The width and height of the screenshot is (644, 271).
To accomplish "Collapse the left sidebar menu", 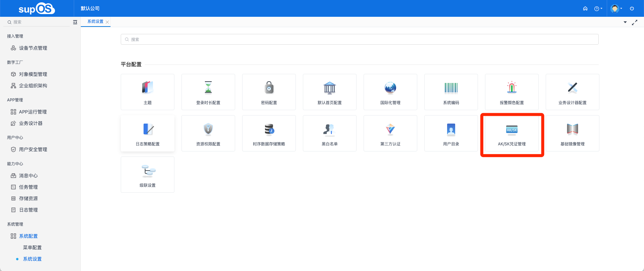I will (x=75, y=22).
